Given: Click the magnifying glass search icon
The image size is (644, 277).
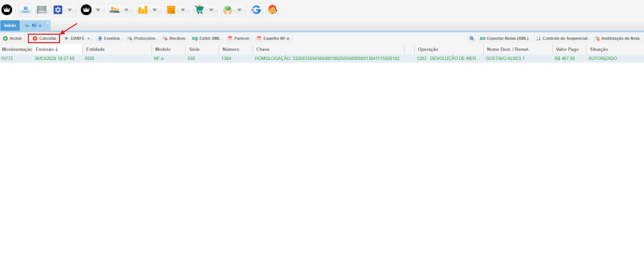Looking at the screenshot, I should [x=472, y=38].
